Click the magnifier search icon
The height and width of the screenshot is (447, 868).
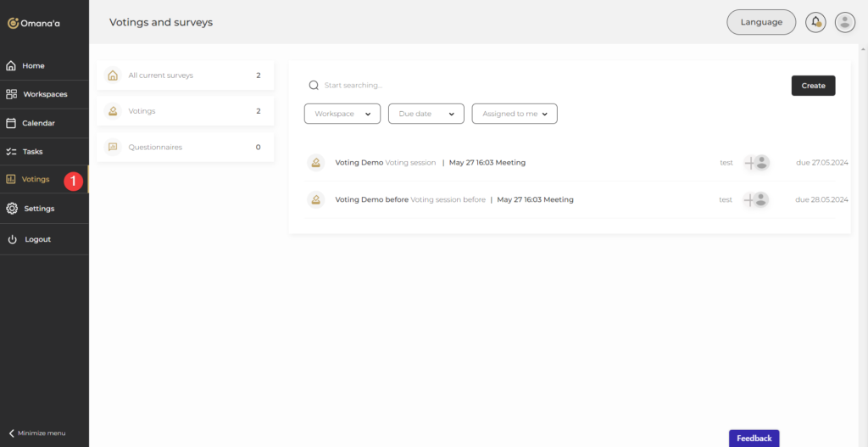click(x=314, y=86)
